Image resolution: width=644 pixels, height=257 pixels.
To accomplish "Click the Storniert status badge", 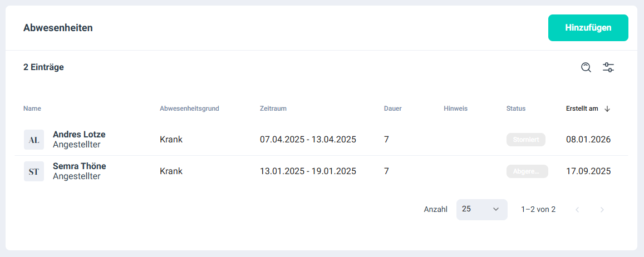I will pos(525,140).
